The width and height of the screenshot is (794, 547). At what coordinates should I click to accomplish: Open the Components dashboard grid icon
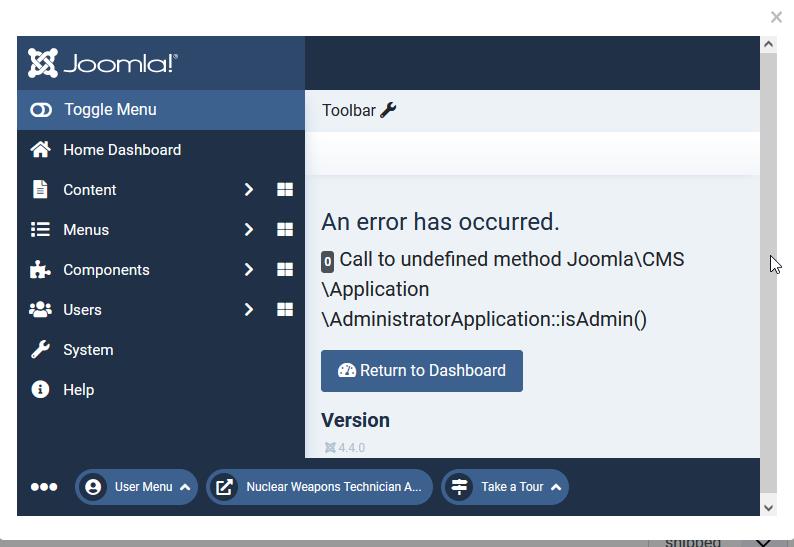point(285,269)
